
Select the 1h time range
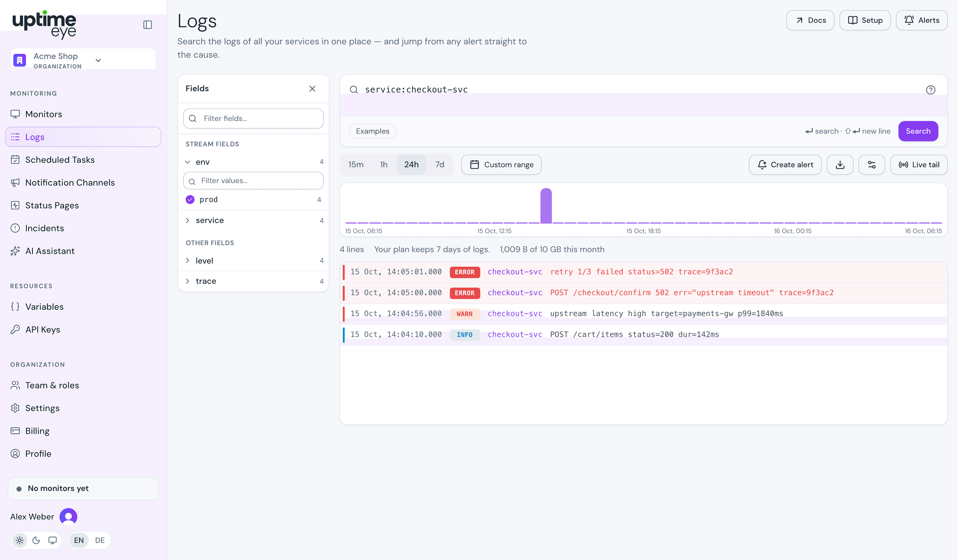pyautogui.click(x=384, y=165)
